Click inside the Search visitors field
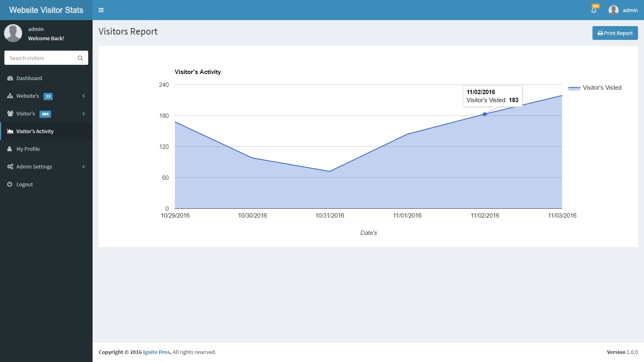The width and height of the screenshot is (644, 362). point(40,58)
